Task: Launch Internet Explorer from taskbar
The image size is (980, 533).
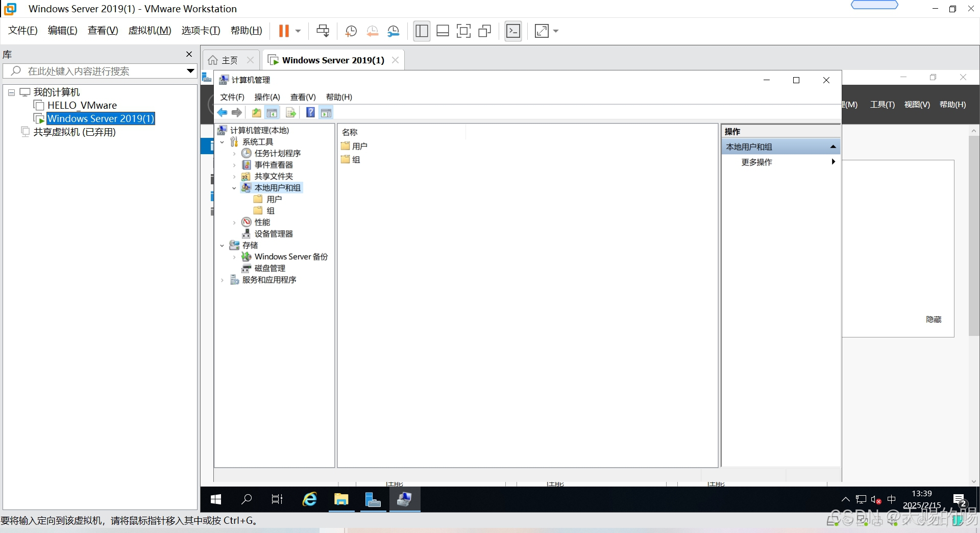Action: [x=310, y=499]
